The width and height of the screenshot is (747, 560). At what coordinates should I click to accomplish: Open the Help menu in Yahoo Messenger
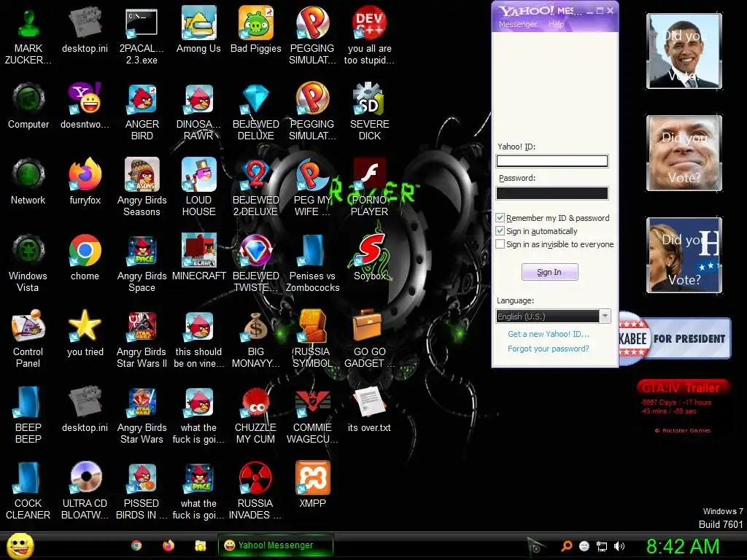[556, 24]
